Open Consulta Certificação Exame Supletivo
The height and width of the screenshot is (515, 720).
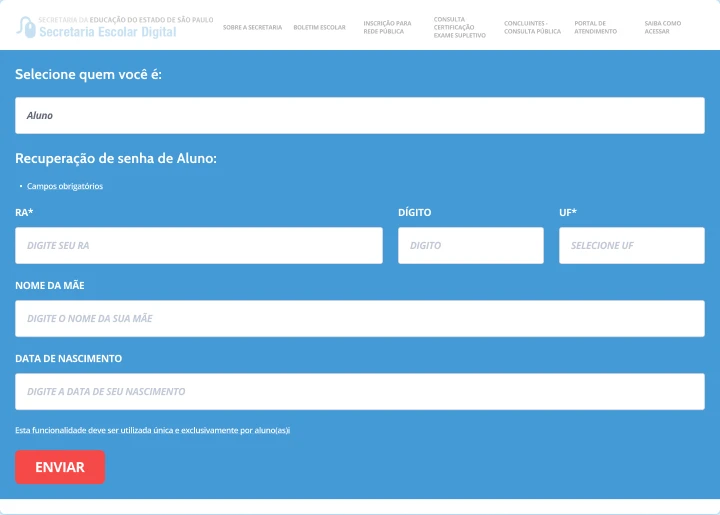pos(460,27)
